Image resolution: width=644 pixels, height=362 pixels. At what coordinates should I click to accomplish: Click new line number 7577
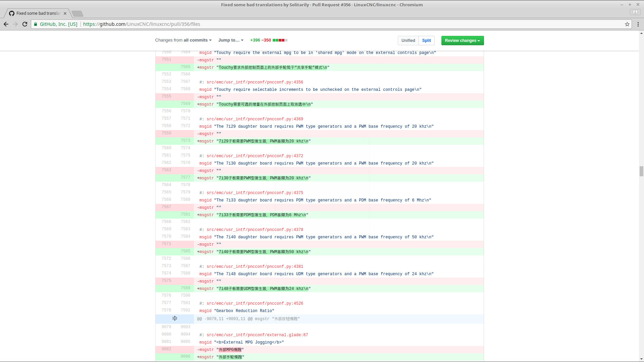click(185, 178)
